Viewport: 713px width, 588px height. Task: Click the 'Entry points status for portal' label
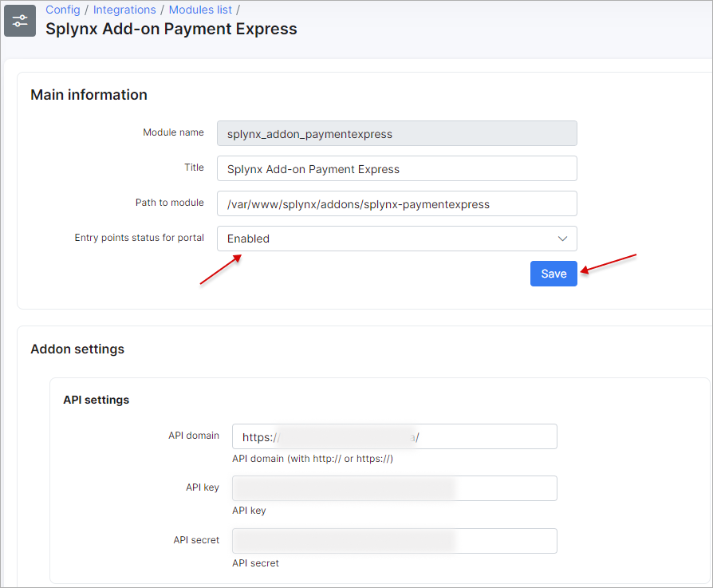click(139, 238)
